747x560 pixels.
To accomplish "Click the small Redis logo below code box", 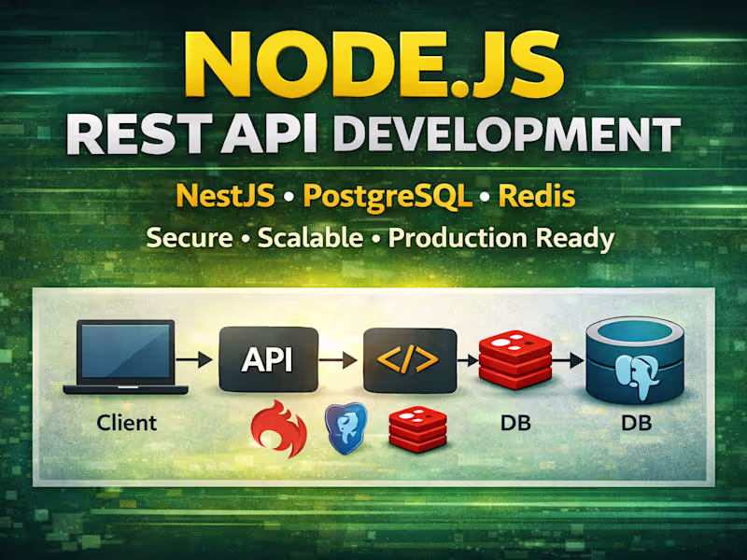I will 417,429.
